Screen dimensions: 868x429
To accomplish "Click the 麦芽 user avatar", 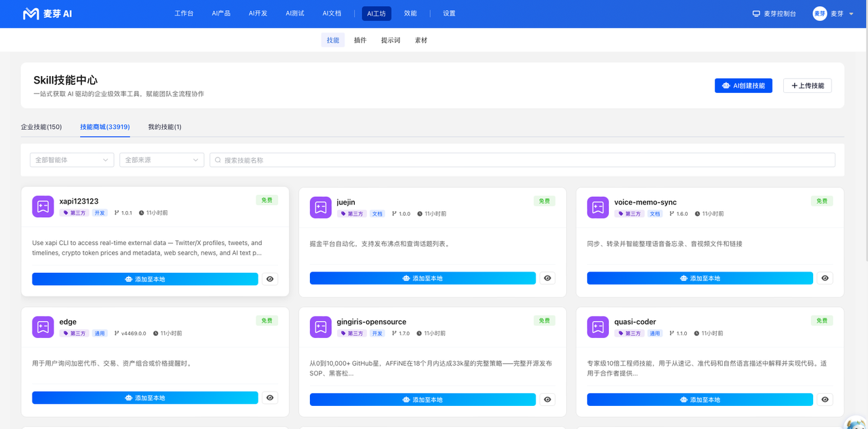I will point(820,14).
